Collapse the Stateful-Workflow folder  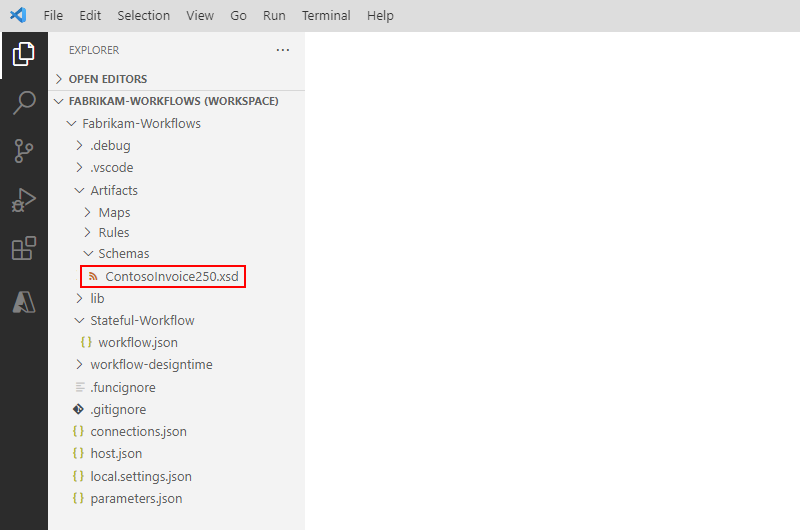pos(79,320)
